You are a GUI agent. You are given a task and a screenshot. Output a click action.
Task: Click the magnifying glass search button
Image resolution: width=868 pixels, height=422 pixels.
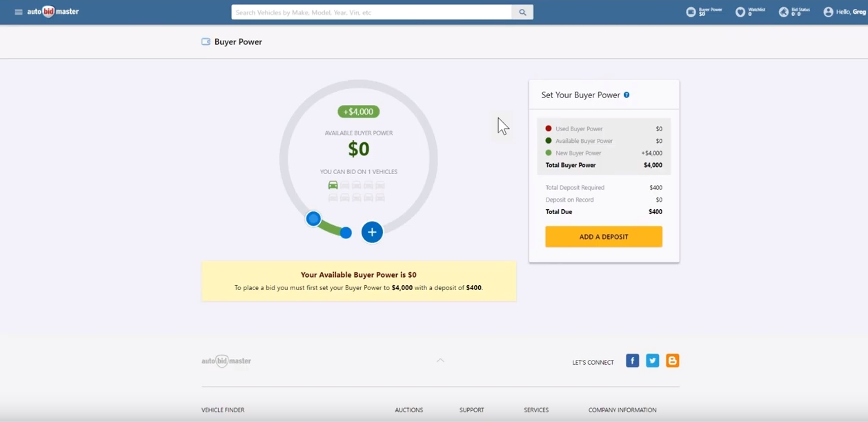522,12
